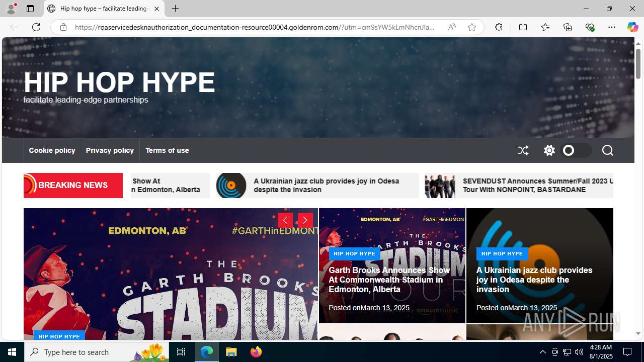644x362 pixels.
Task: Click the HIP HOP HYPE site title
Action: (119, 82)
